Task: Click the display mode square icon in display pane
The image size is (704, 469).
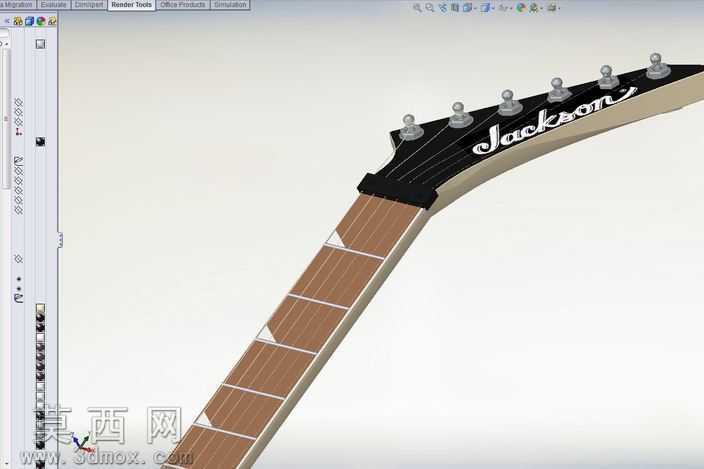Action: tap(40, 44)
